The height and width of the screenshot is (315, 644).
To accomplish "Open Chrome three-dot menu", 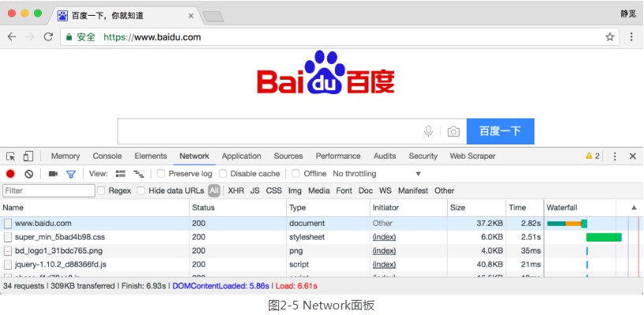I will [631, 37].
